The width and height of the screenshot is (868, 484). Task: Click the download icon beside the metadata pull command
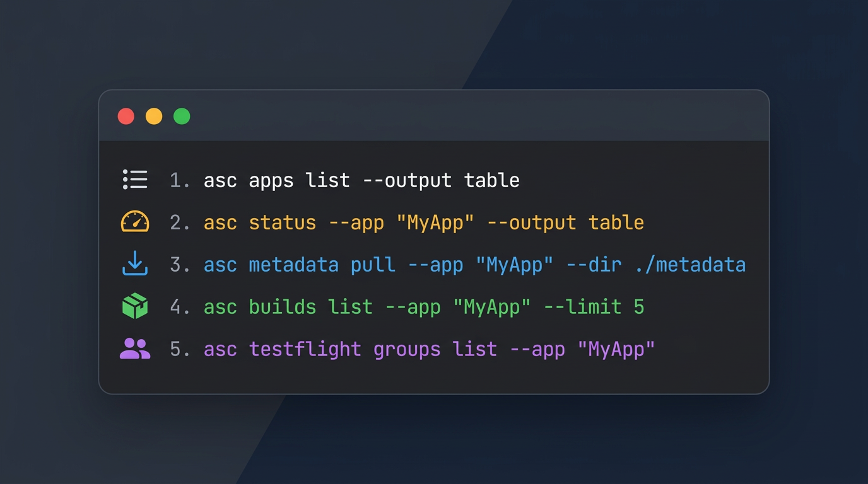(x=134, y=265)
